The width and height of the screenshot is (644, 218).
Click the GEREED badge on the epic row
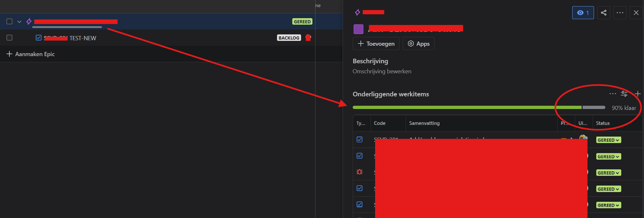[302, 21]
